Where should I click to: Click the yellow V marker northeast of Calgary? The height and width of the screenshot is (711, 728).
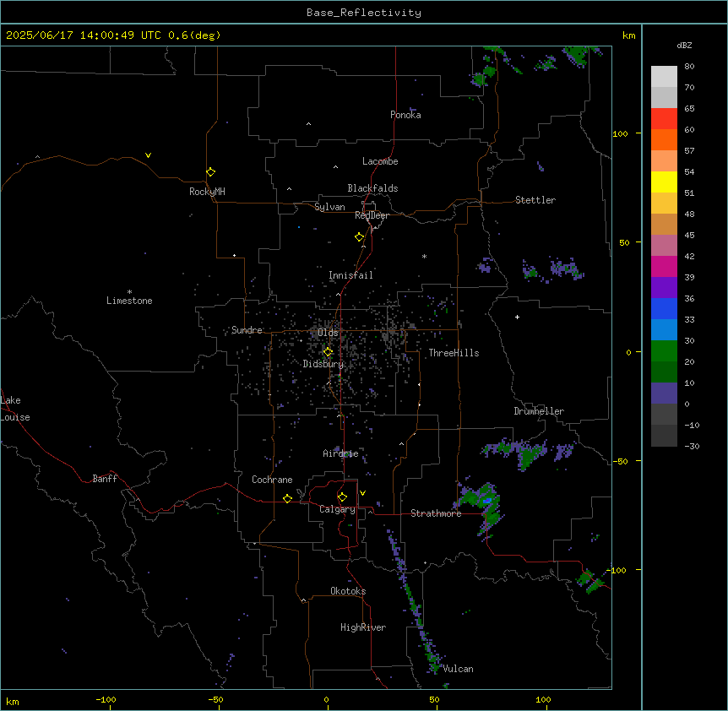pyautogui.click(x=362, y=493)
